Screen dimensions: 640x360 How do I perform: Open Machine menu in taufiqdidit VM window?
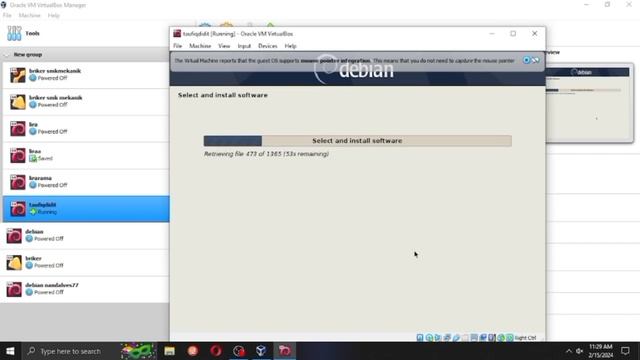point(200,46)
